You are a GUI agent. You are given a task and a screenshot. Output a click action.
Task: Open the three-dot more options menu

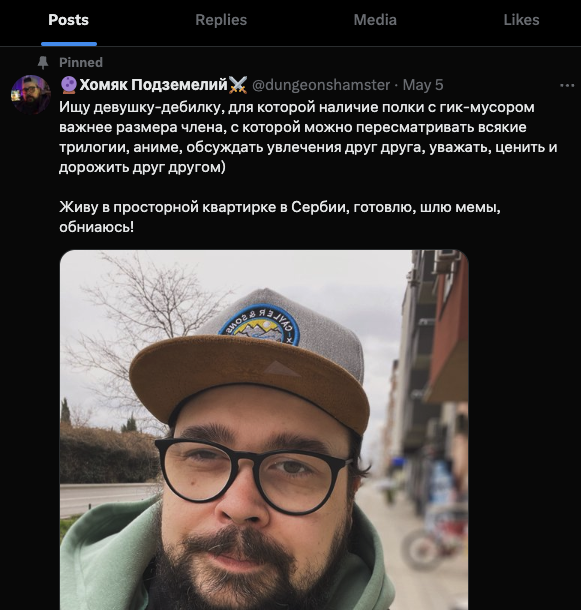(x=567, y=86)
